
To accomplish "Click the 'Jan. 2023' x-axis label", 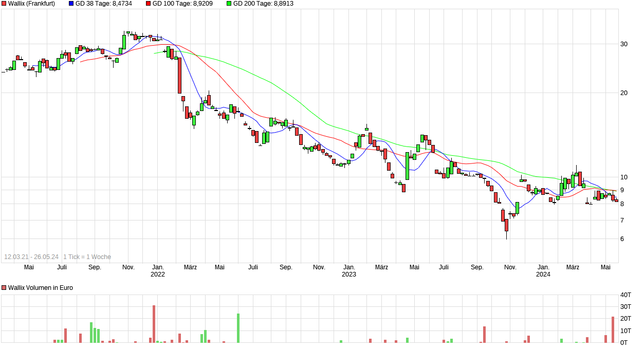I will coord(349,270).
